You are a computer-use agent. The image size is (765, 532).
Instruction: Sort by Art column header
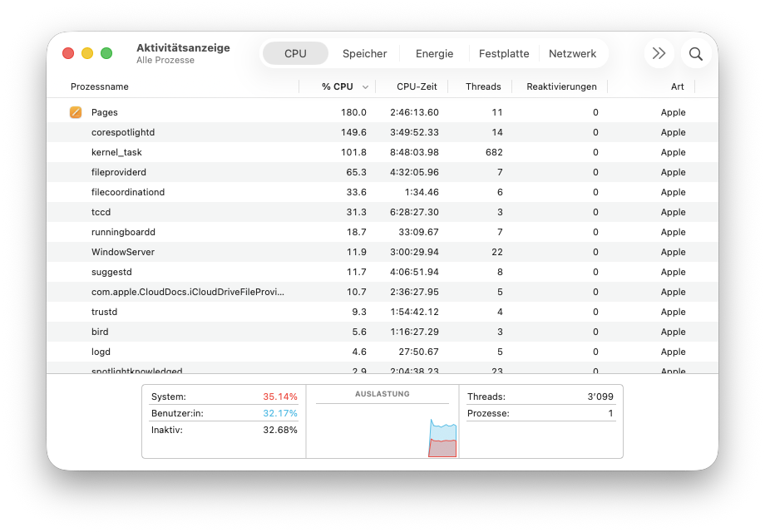(677, 86)
